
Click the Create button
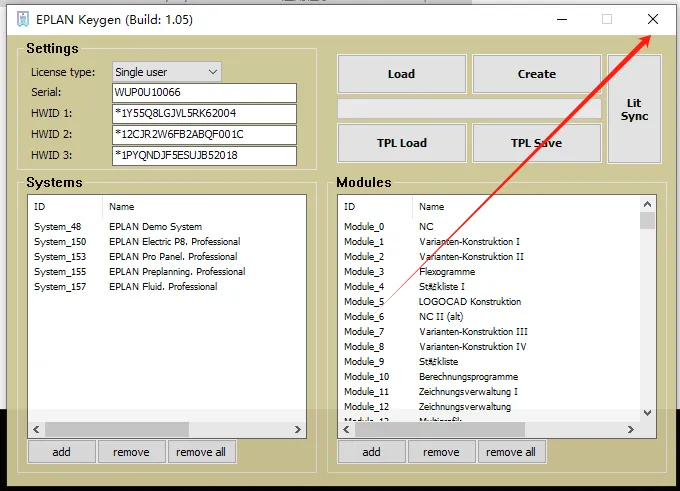coord(536,74)
